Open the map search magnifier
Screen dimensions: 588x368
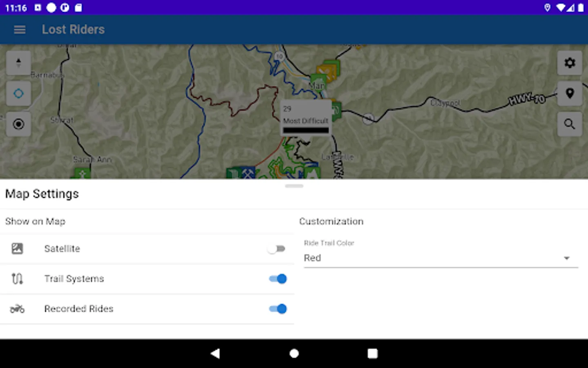570,124
